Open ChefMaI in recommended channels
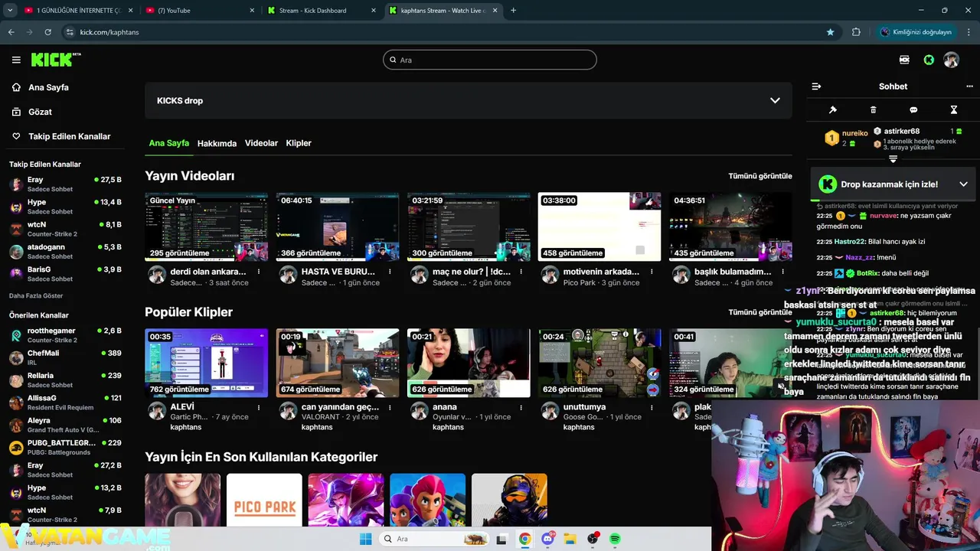Viewport: 980px width, 551px height. click(x=65, y=357)
